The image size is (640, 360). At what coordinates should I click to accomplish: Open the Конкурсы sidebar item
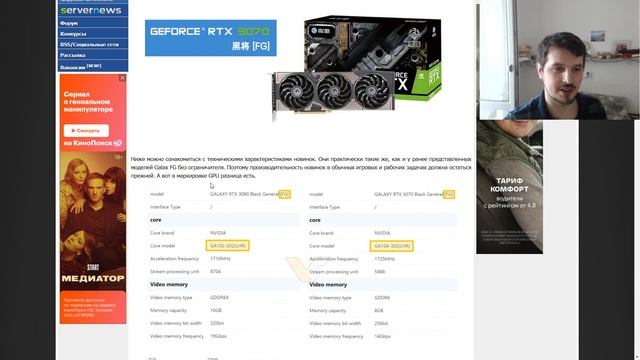73,34
